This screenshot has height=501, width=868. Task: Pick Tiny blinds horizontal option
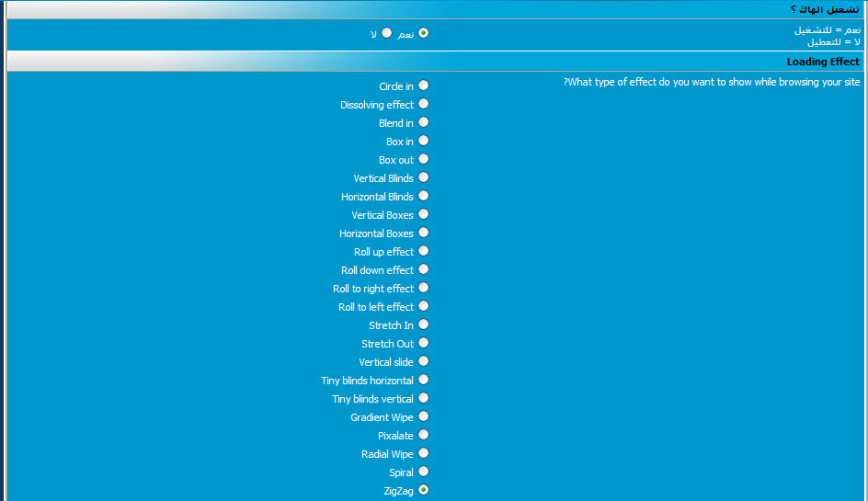click(423, 380)
